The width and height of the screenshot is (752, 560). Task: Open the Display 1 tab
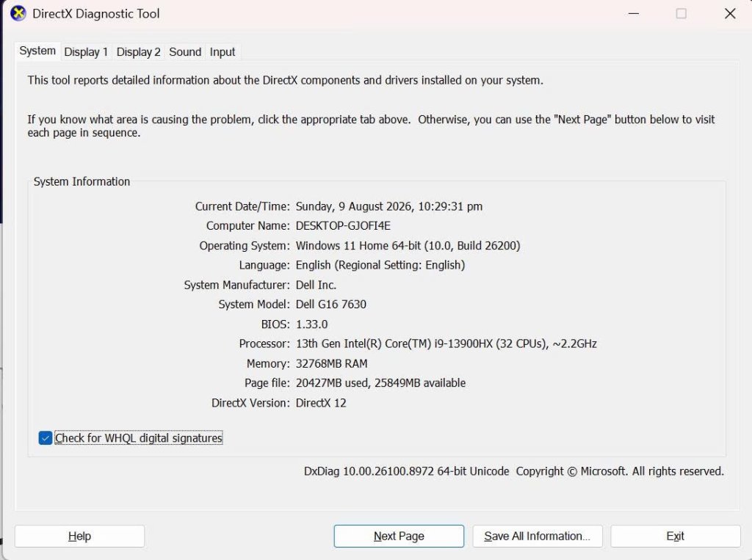(86, 52)
